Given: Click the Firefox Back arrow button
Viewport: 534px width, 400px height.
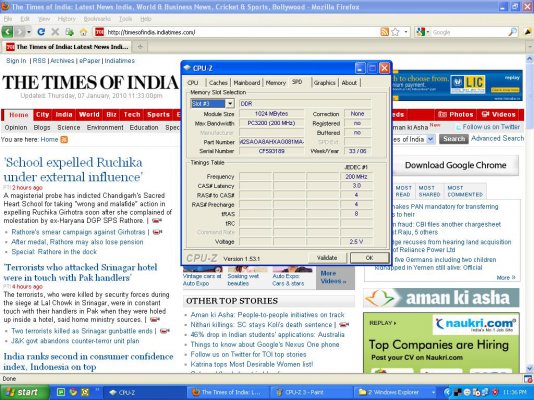Looking at the screenshot, I should (x=7, y=32).
